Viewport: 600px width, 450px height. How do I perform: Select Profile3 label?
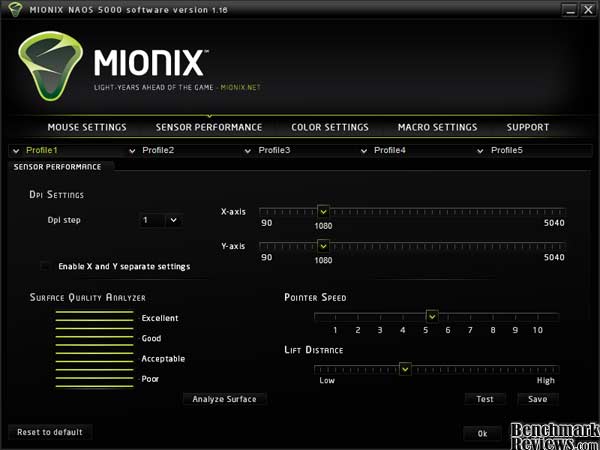274,150
